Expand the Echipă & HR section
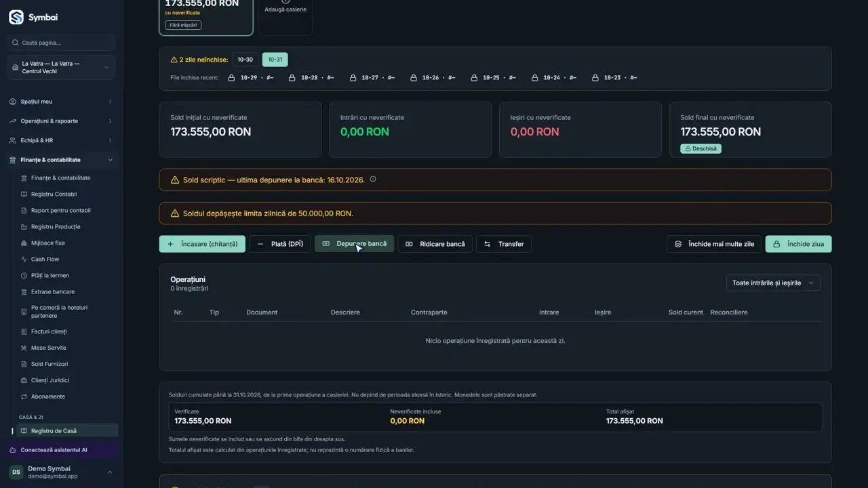 [61, 140]
